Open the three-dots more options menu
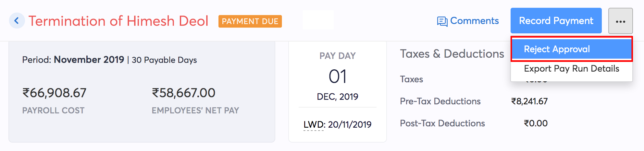644x151 pixels. [620, 21]
